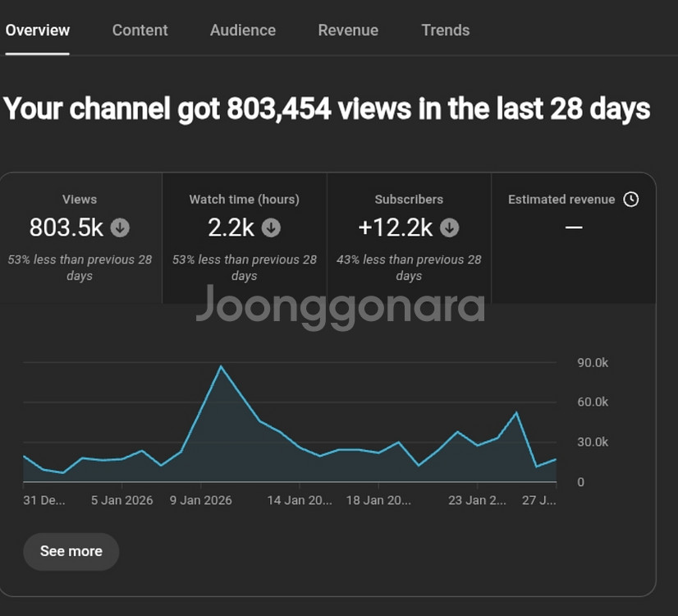Click the Overview tab

[x=38, y=30]
